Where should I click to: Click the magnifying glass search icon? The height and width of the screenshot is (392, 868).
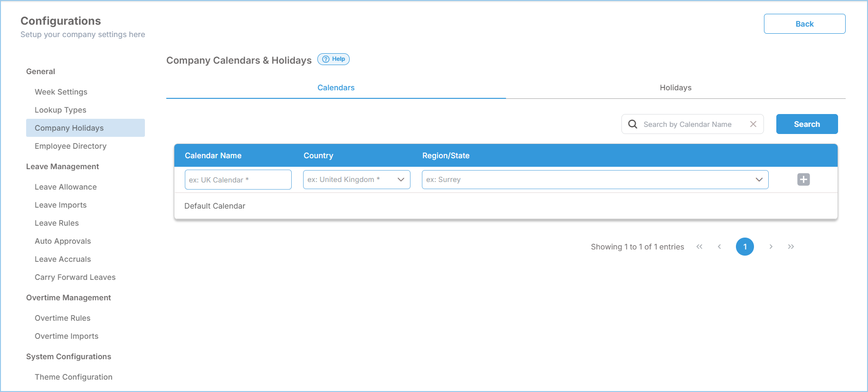point(632,124)
